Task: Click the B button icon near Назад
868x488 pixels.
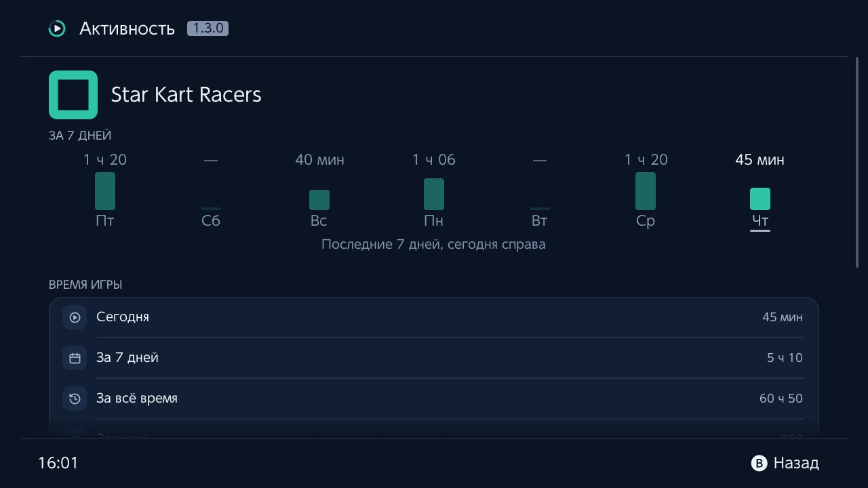Action: click(x=759, y=463)
